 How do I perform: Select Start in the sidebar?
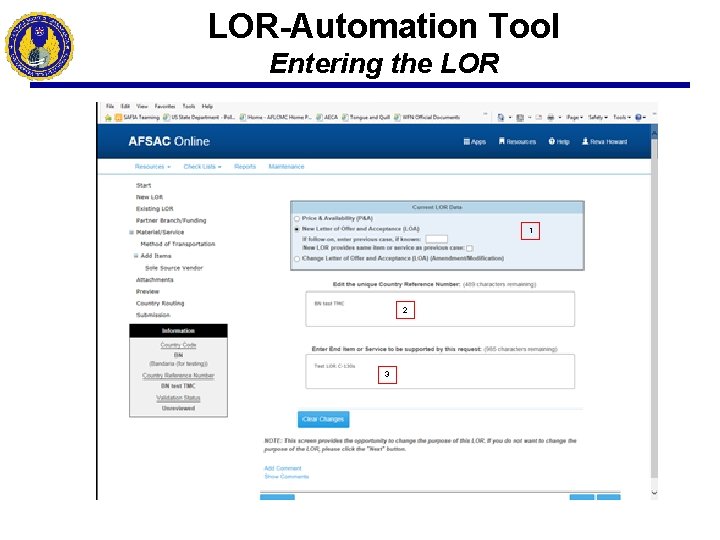pos(143,186)
